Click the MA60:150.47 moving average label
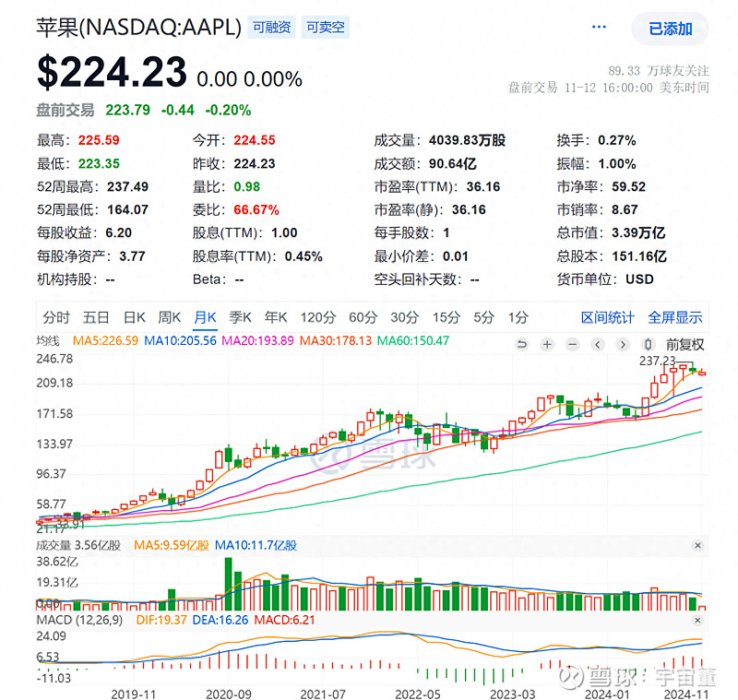Image resolution: width=738 pixels, height=700 pixels. point(413,340)
